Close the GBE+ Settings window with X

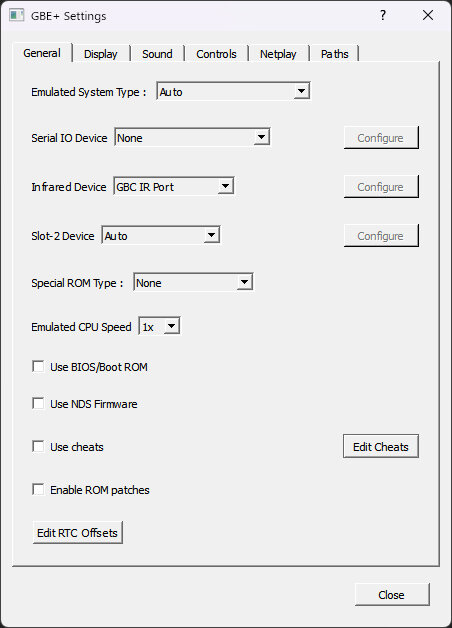point(428,15)
